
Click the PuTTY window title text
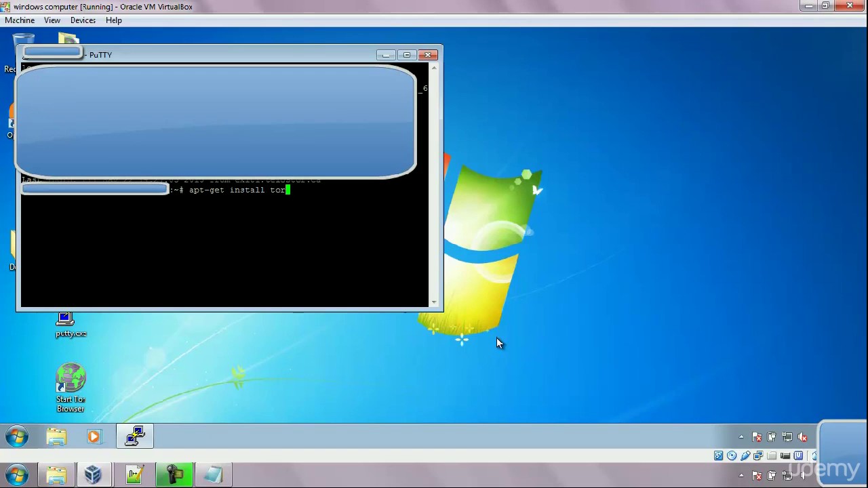pyautogui.click(x=100, y=55)
